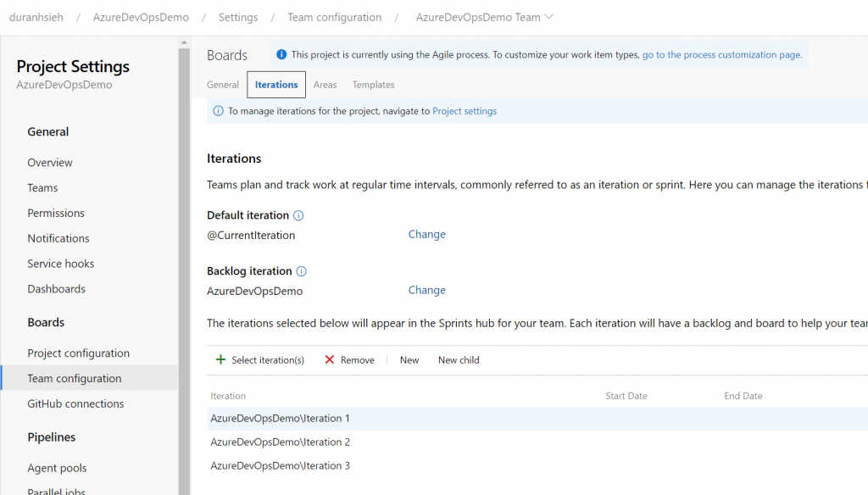This screenshot has height=495, width=868.
Task: Click the green plus Select iteration(s) icon
Action: point(220,360)
